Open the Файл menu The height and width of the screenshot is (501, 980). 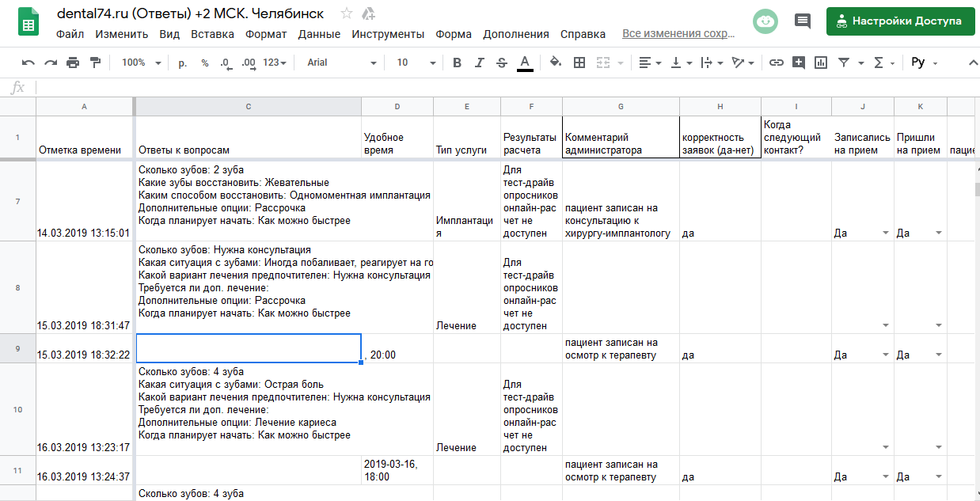[x=70, y=34]
